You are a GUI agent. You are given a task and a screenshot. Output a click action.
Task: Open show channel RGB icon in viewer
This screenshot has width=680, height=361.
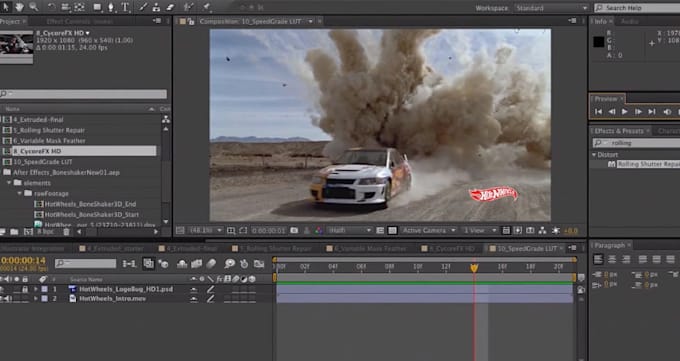click(x=319, y=230)
